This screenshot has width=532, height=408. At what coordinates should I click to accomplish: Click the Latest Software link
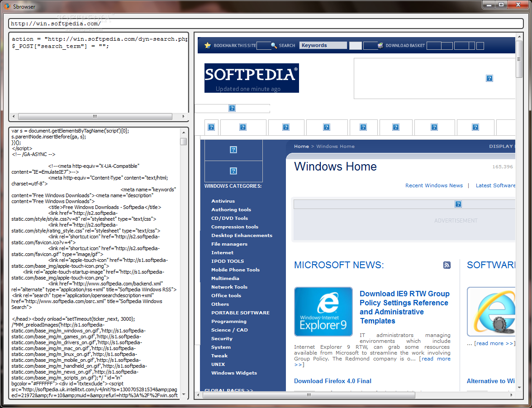click(x=495, y=185)
